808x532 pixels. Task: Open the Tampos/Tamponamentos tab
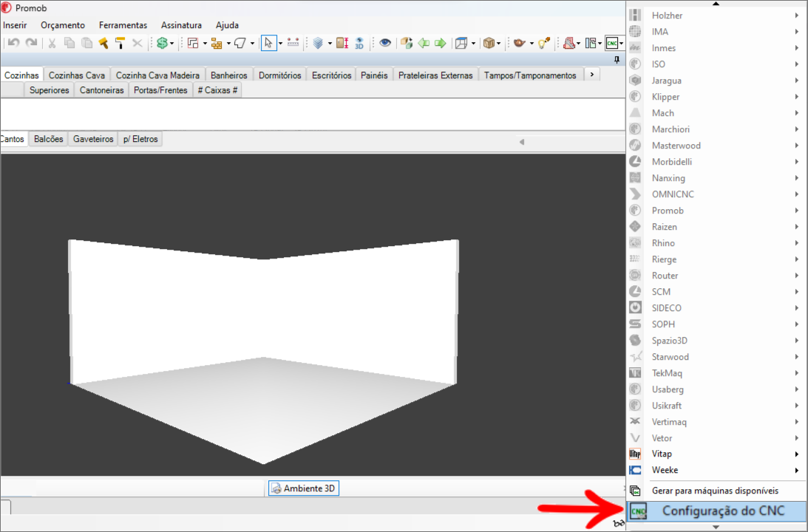[530, 75]
